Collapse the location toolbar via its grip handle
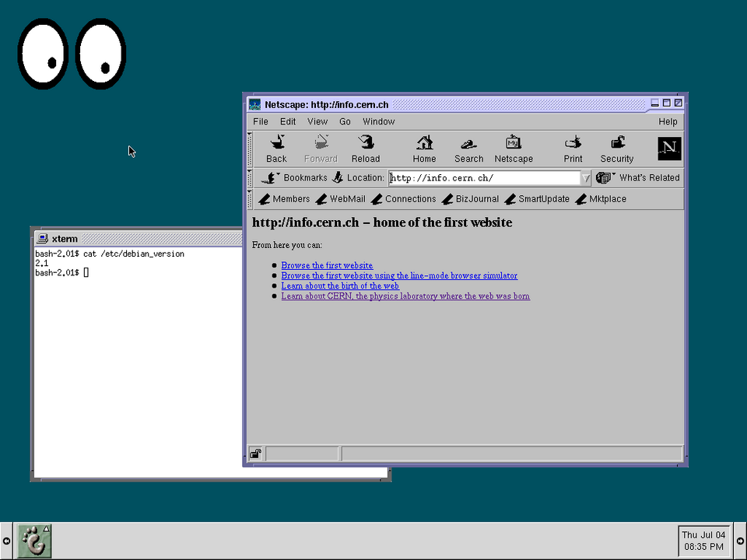This screenshot has height=560, width=747. (x=250, y=177)
